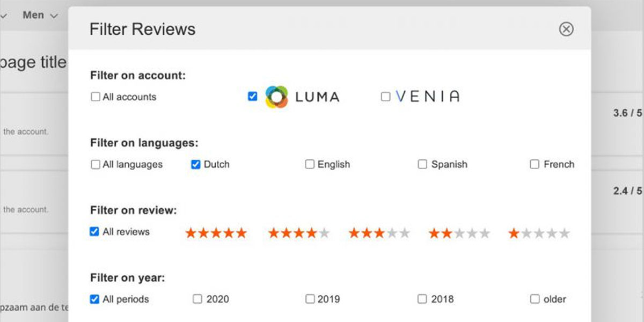Select the one-star rating filter
Screen dimensions: 644x322
(539, 233)
